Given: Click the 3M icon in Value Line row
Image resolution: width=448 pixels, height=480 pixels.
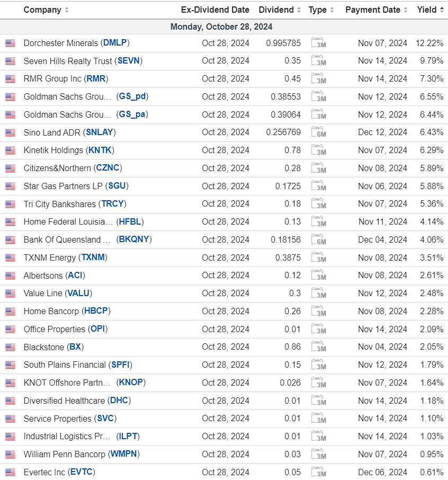Looking at the screenshot, I should pyautogui.click(x=318, y=294).
